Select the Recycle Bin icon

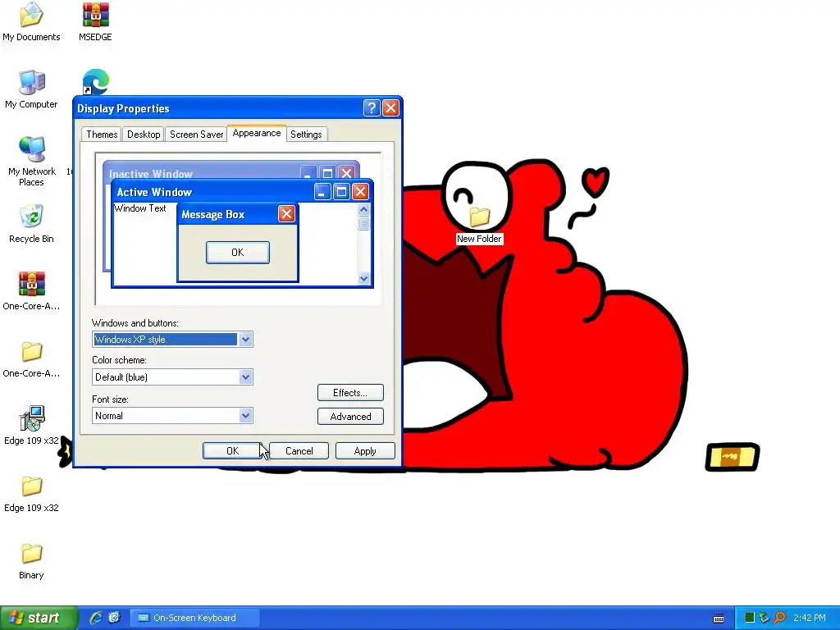(x=31, y=223)
